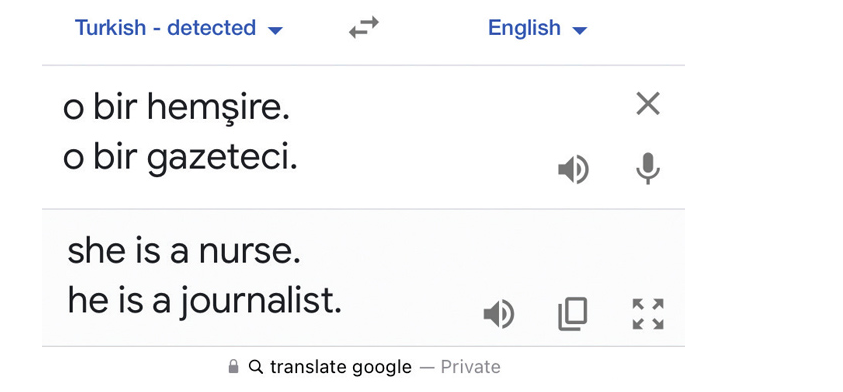Start voice input with the microphone
The height and width of the screenshot is (392, 843).
[x=648, y=168]
